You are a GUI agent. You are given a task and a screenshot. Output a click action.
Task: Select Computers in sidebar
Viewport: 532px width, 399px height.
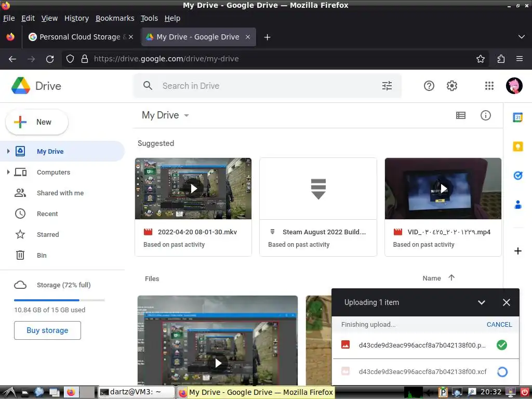54,172
